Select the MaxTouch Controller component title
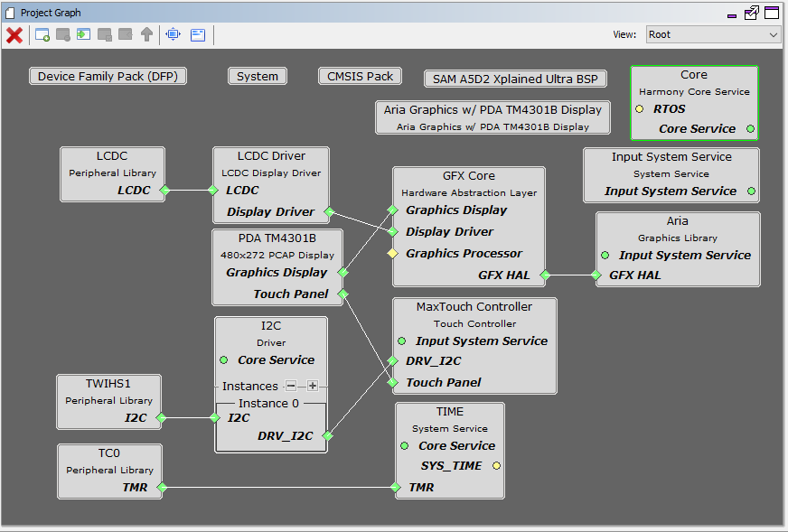Viewport: 788px width, 532px height. tap(474, 307)
